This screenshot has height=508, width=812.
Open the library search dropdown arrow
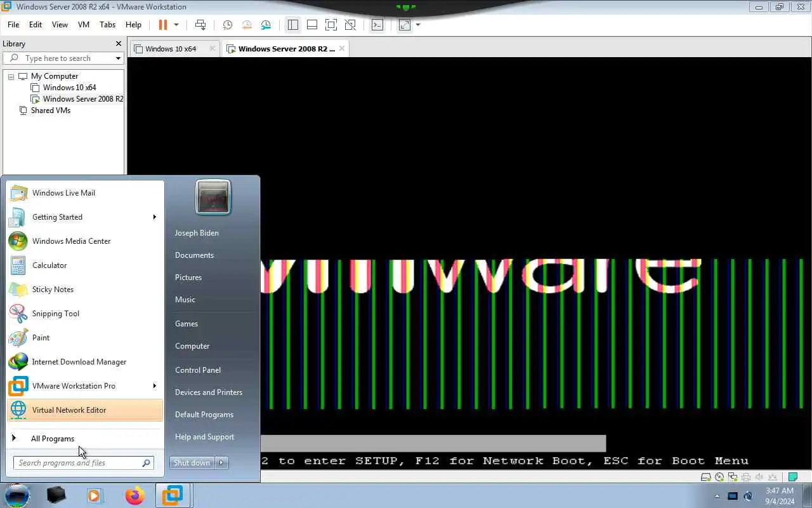click(118, 58)
